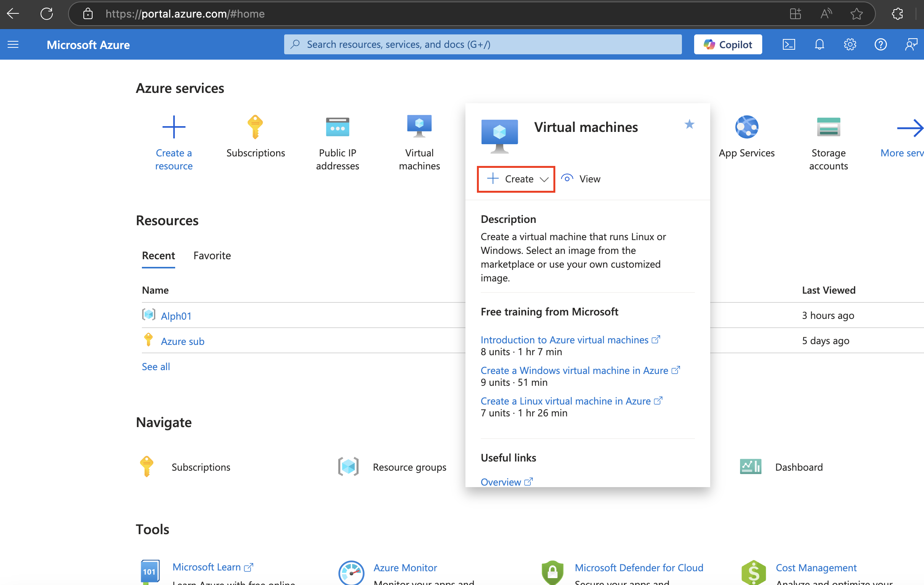Click the Resource groups icon under Navigate
The height and width of the screenshot is (585, 924).
point(348,466)
